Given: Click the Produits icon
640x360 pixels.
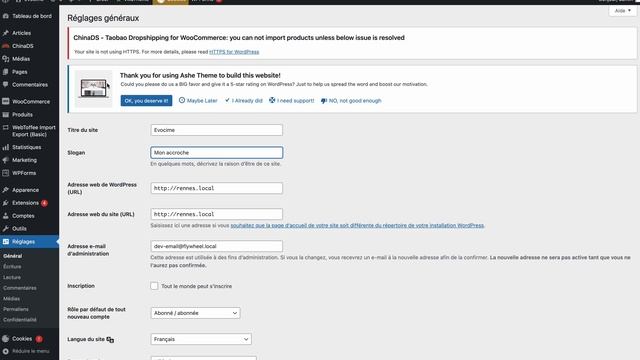Looking at the screenshot, I should pyautogui.click(x=5, y=115).
